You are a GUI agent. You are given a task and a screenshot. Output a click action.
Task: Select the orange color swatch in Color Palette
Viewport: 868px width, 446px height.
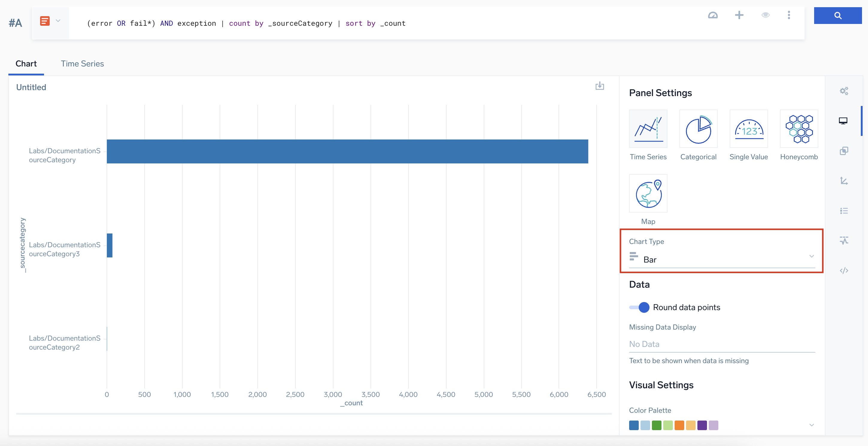680,425
